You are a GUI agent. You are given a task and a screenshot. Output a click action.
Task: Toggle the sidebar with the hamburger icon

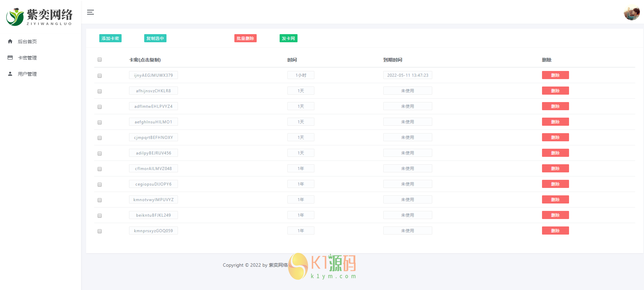coord(91,12)
